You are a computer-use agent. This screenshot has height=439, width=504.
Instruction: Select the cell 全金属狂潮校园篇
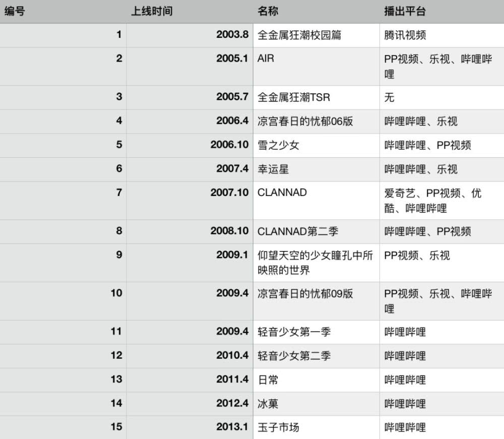(317, 35)
